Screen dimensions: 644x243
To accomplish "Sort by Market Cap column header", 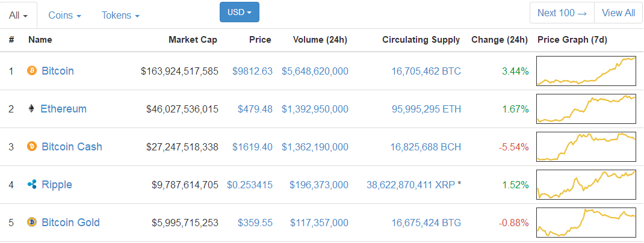I will coord(193,40).
